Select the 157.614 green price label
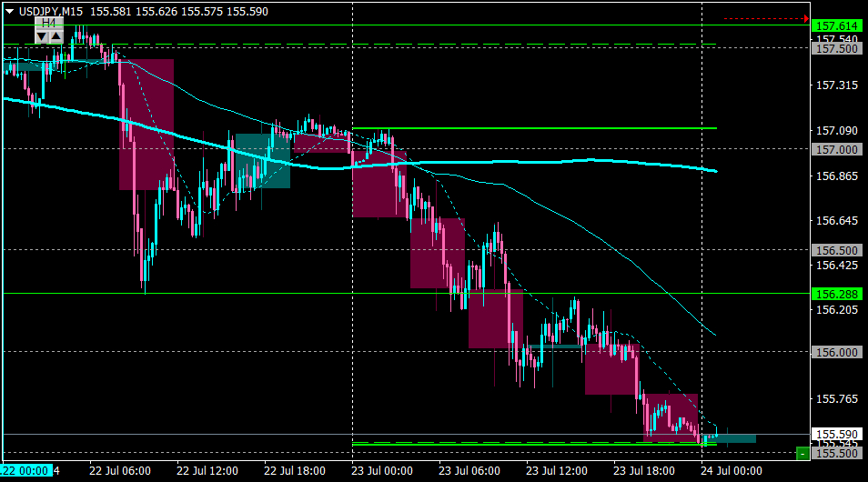Image resolution: width=868 pixels, height=482 pixels. pos(836,26)
